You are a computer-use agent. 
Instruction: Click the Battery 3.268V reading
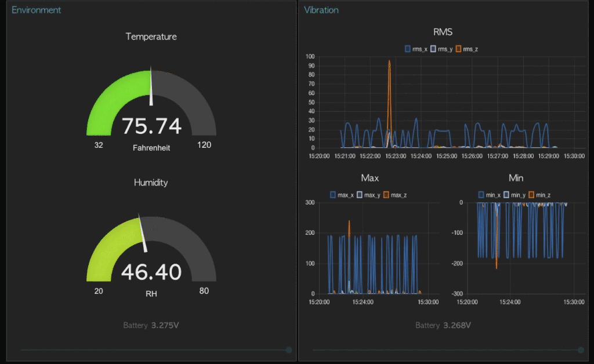[443, 325]
